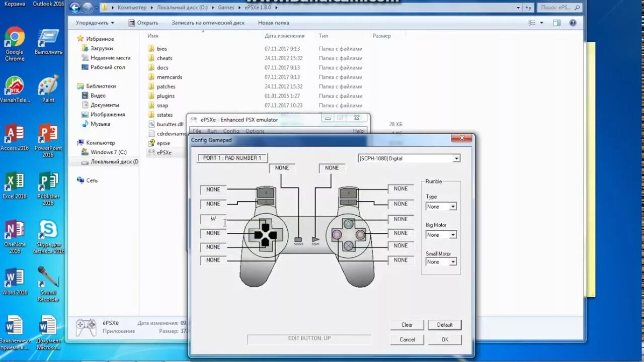Select Сеть in the navigation pane
Image resolution: width=644 pixels, height=362 pixels.
(x=92, y=180)
